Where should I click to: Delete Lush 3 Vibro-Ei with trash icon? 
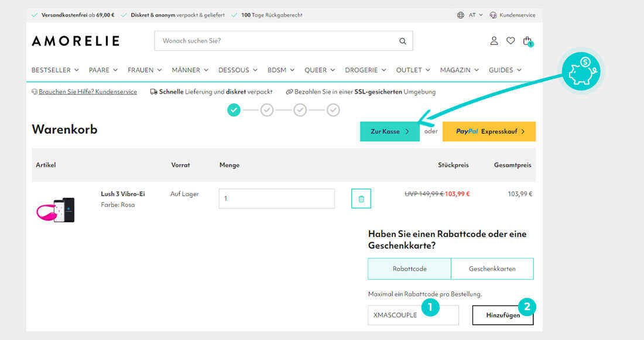click(x=361, y=199)
